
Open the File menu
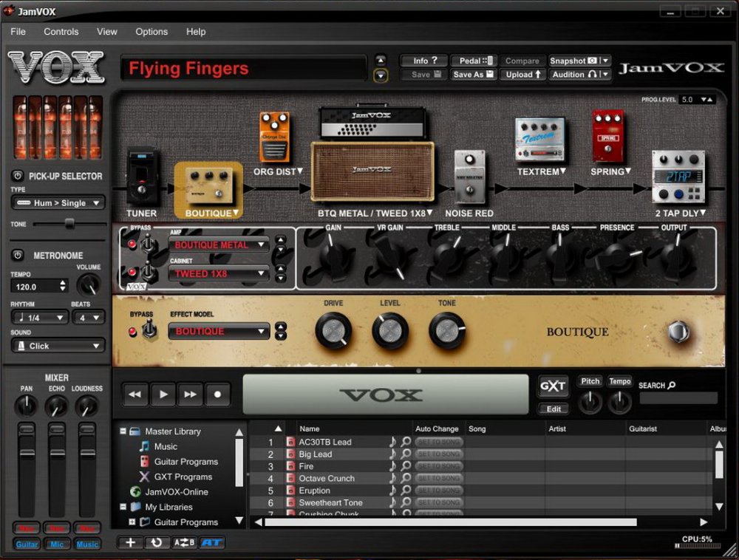18,32
